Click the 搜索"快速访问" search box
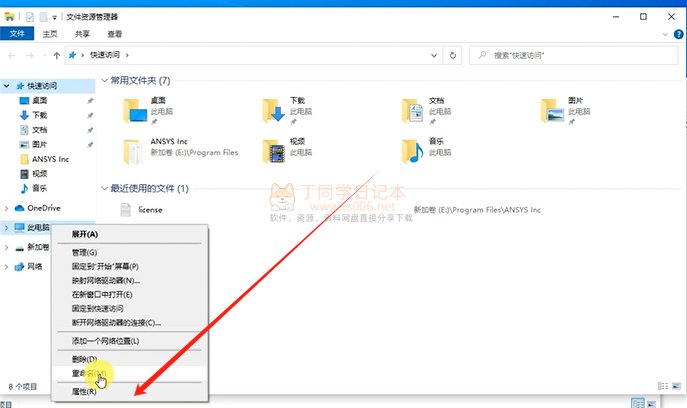Image resolution: width=687 pixels, height=408 pixels. pyautogui.click(x=574, y=56)
